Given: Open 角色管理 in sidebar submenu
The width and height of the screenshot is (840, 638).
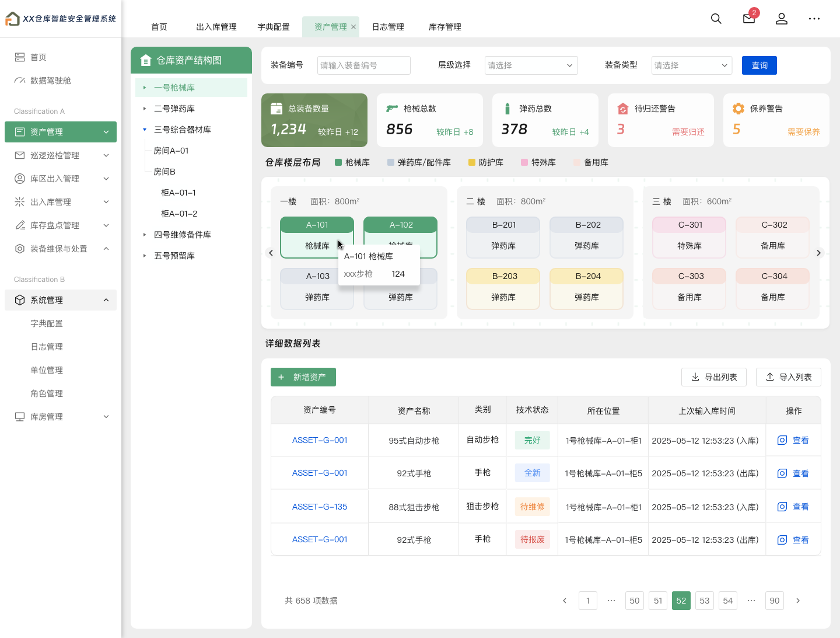Looking at the screenshot, I should (x=47, y=393).
